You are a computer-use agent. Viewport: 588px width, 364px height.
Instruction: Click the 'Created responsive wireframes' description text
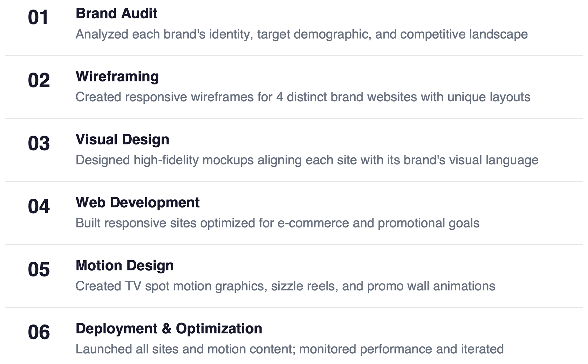(x=303, y=97)
